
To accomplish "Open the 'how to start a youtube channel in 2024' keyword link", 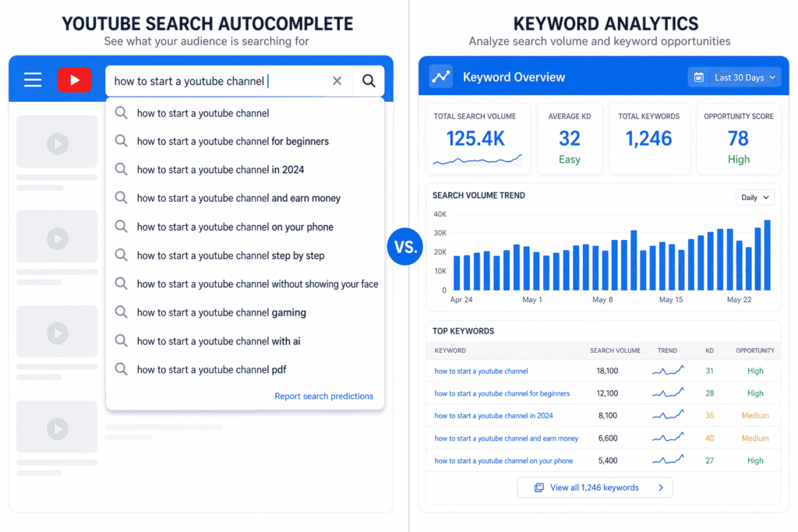I will pos(493,415).
